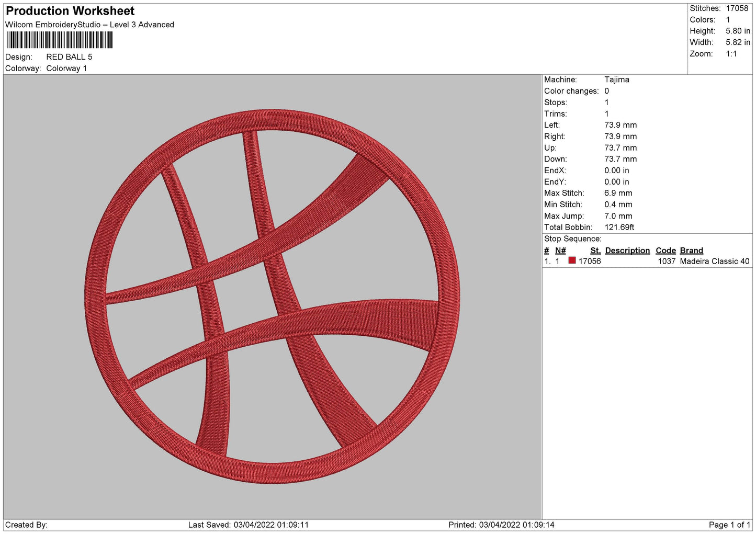Viewport: 756px width, 534px height.
Task: Select the max jump value '7.0 mm'
Action: coord(618,217)
